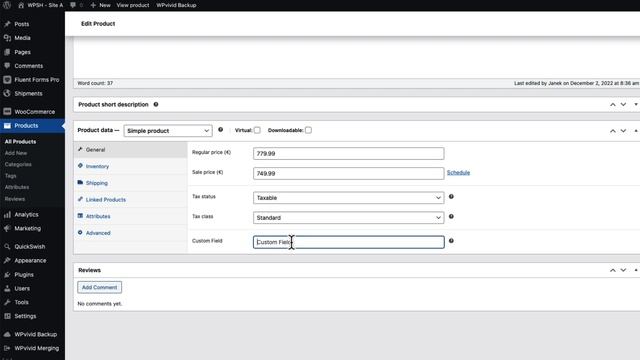Click the plus New icon in admin bar
640x360 pixels.
93,5
